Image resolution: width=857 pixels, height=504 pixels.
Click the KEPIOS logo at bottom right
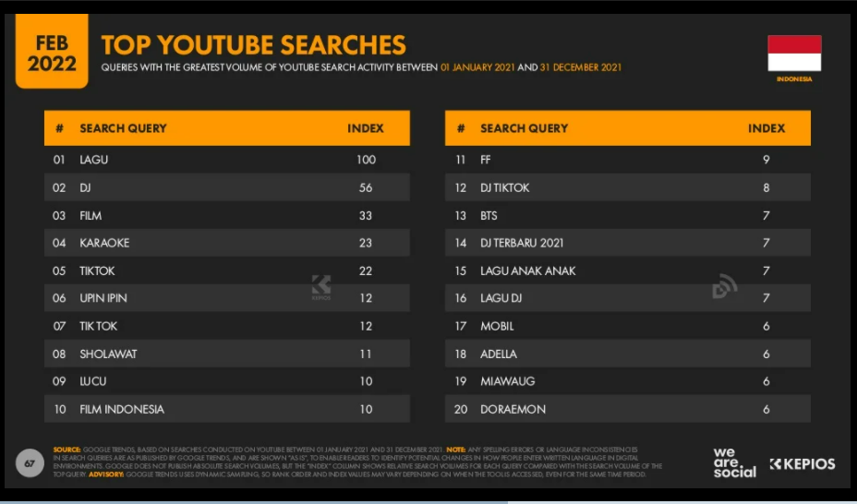(x=803, y=464)
